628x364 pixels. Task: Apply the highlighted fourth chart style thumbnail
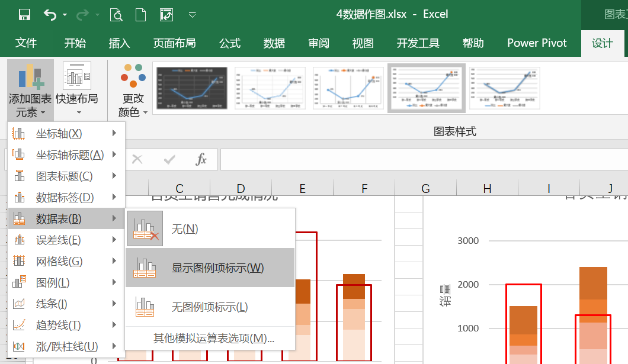[x=427, y=88]
